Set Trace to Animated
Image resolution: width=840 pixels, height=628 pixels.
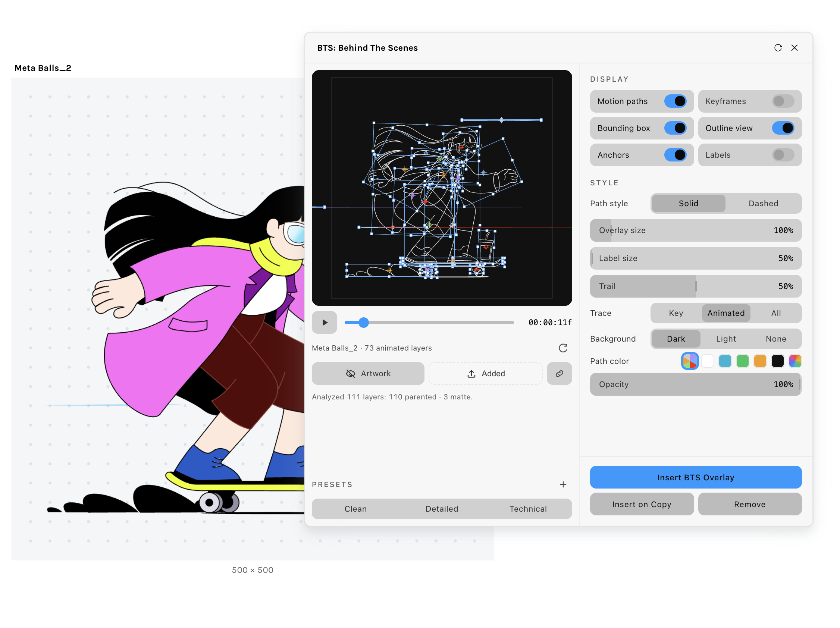(726, 313)
